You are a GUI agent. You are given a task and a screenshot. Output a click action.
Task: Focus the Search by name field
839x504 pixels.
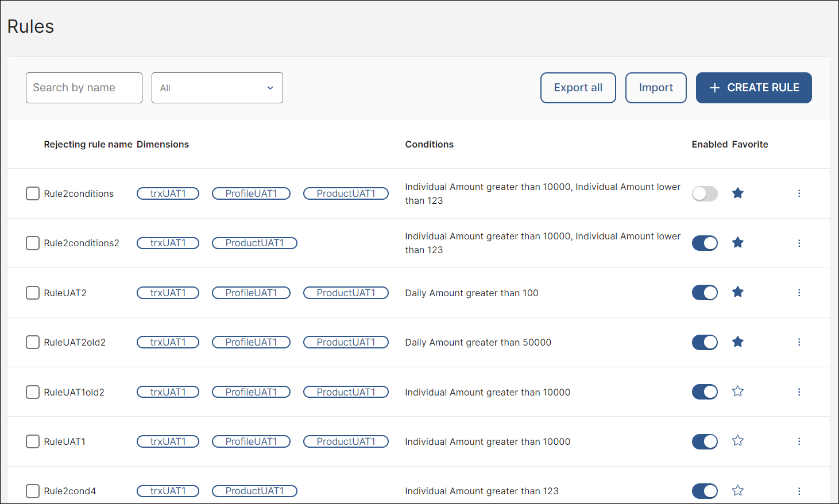click(x=84, y=88)
